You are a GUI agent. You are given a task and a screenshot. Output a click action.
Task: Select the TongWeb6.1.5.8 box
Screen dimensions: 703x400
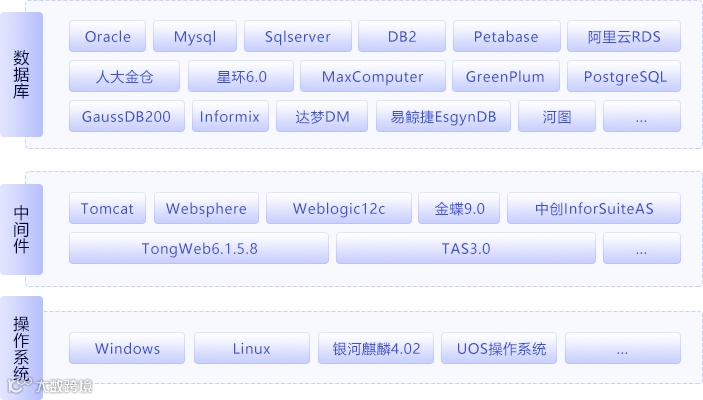pos(199,248)
